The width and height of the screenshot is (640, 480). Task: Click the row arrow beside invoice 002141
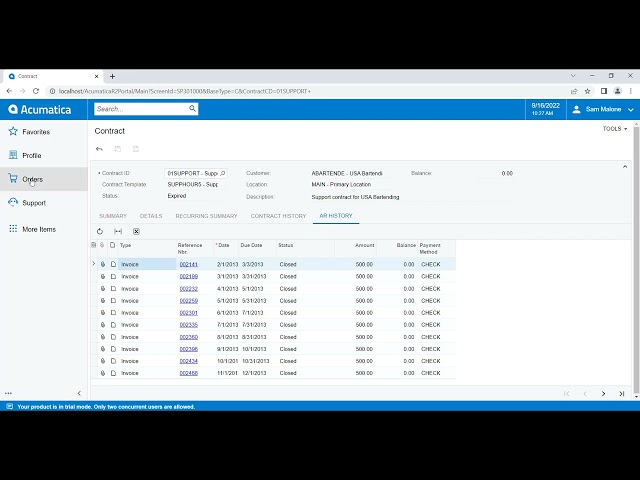point(93,264)
